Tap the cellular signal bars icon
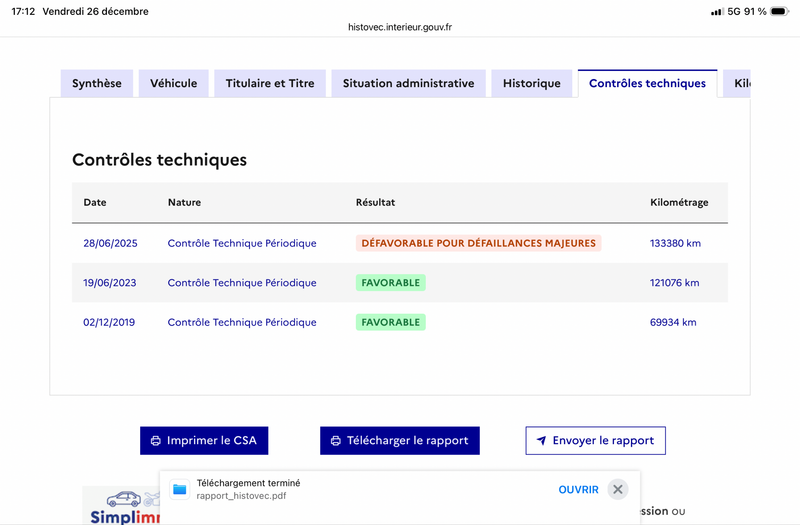 716,12
